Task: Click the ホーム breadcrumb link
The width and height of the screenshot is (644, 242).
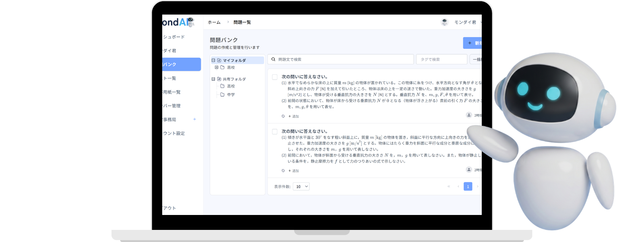Action: pos(214,22)
